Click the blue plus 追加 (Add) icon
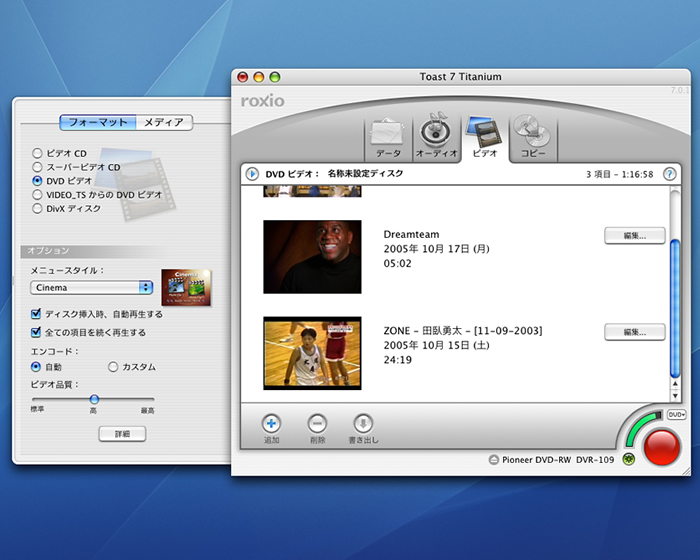 (272, 423)
